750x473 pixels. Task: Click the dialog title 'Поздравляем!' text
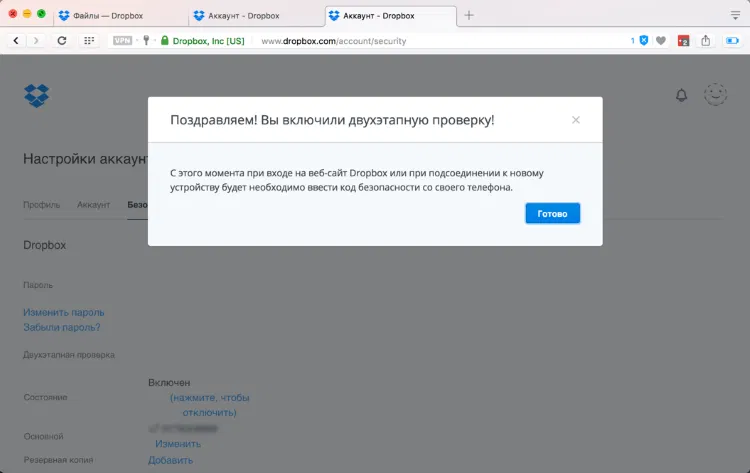(214, 120)
